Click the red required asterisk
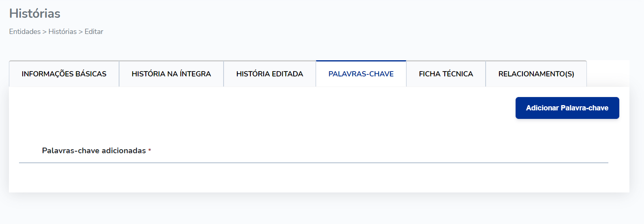Viewport: 644px width, 224px height. (x=149, y=150)
